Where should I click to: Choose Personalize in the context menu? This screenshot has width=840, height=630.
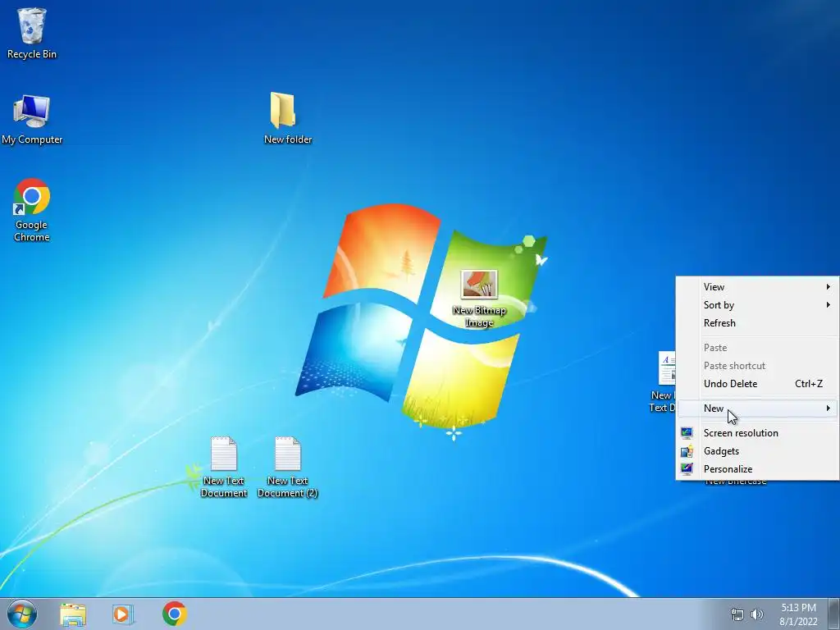(x=757, y=468)
